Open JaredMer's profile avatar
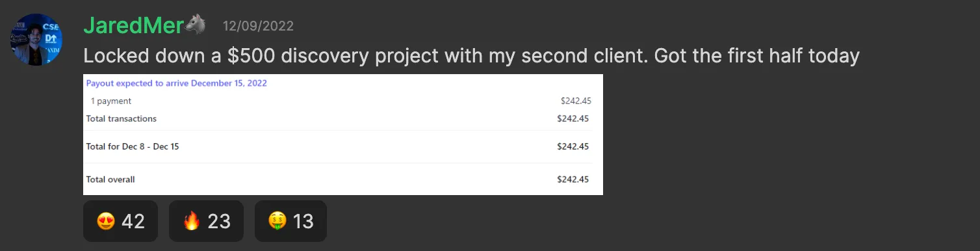The height and width of the screenshot is (251, 980). 36,40
